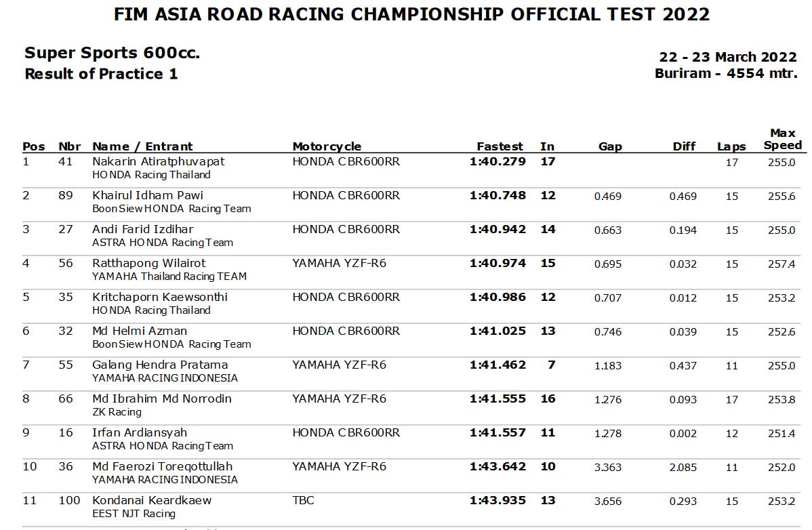Click the Nbr column header
This screenshot has width=812, height=530.
[x=69, y=146]
